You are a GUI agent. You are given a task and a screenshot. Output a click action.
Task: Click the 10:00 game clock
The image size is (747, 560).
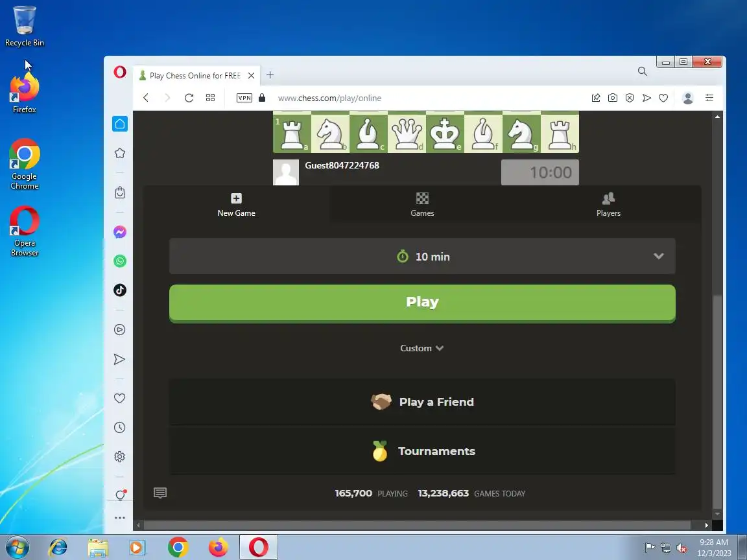coord(540,172)
